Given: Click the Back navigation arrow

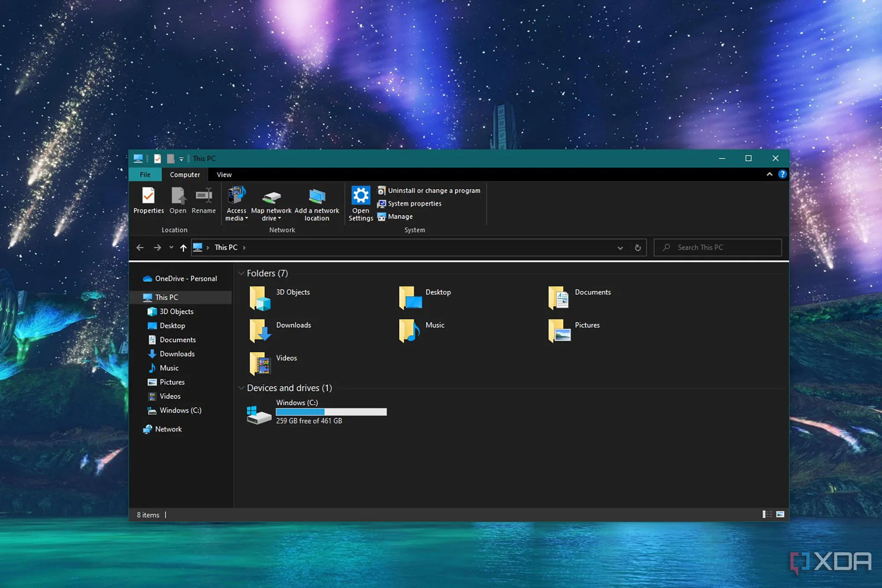Looking at the screenshot, I should 140,247.
